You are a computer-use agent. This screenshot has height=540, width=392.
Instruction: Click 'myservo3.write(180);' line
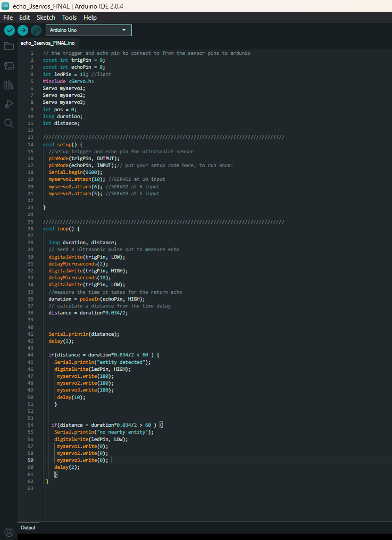point(85,390)
